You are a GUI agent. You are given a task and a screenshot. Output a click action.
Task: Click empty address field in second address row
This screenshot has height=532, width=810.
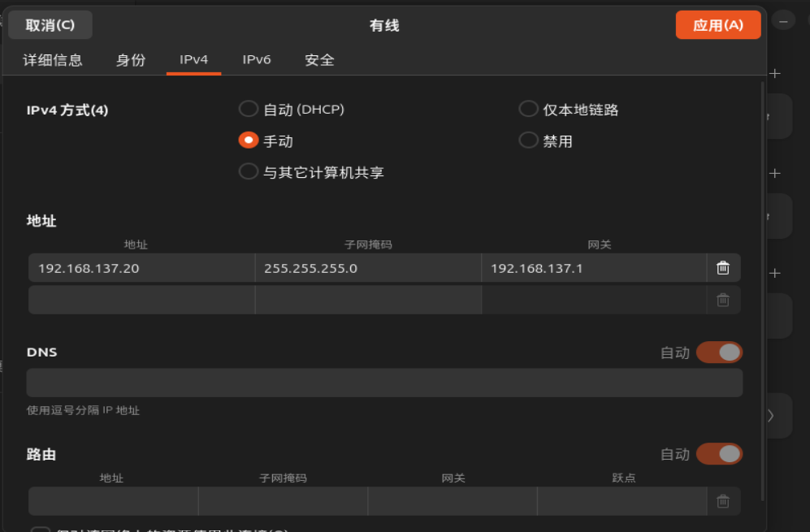click(x=141, y=300)
